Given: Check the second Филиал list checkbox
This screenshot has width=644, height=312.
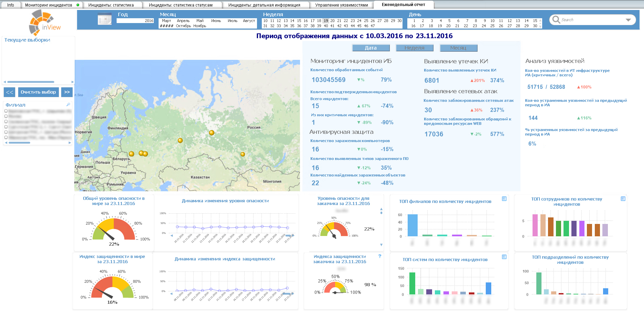Looking at the screenshot, I should click(x=5, y=117).
